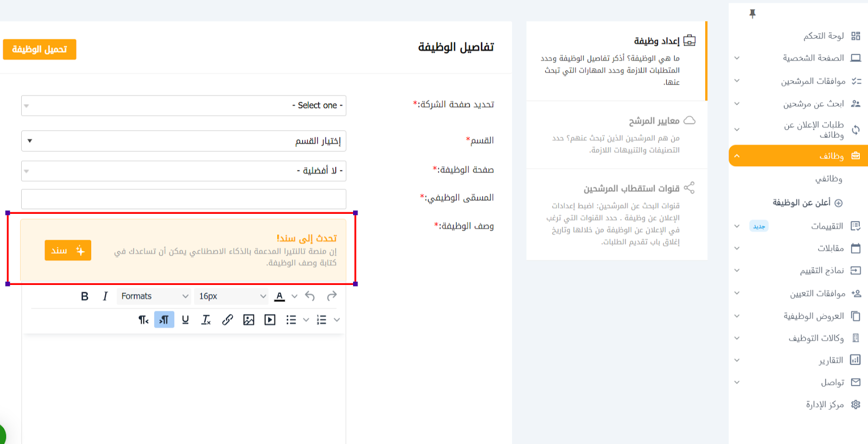The image size is (868, 444).
Task: Toggle italic text formatting
Action: (x=105, y=296)
